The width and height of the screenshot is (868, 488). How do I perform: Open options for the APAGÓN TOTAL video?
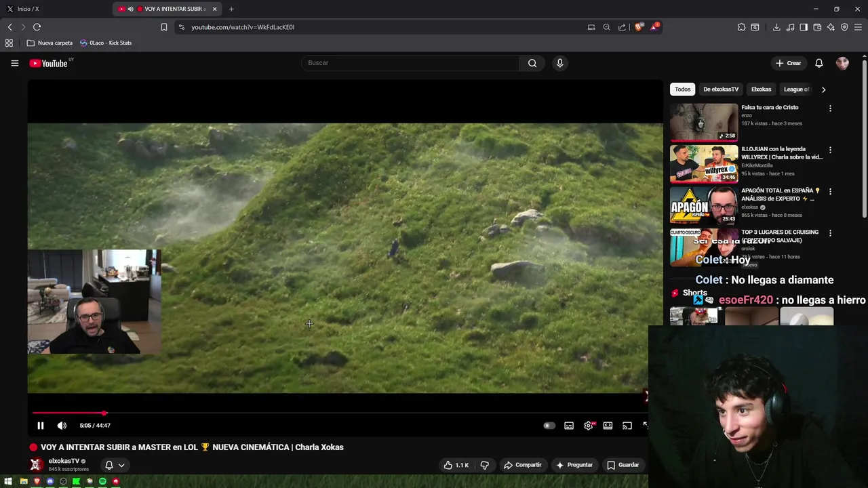830,191
